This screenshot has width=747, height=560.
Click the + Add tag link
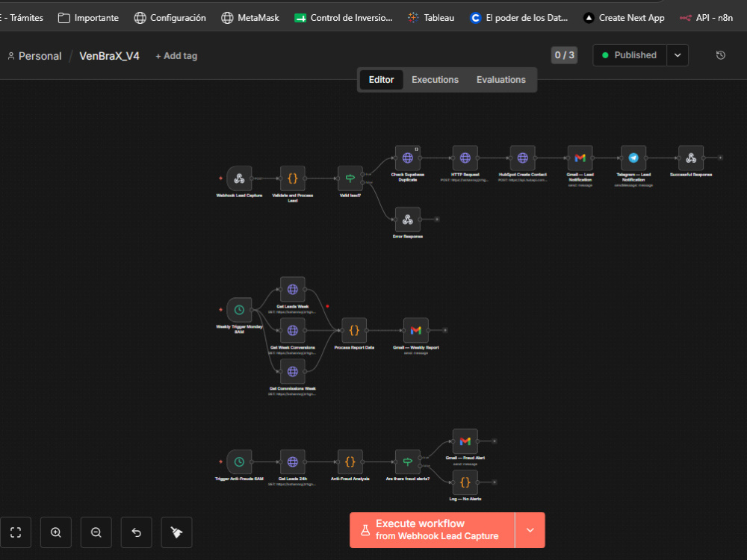coord(176,56)
